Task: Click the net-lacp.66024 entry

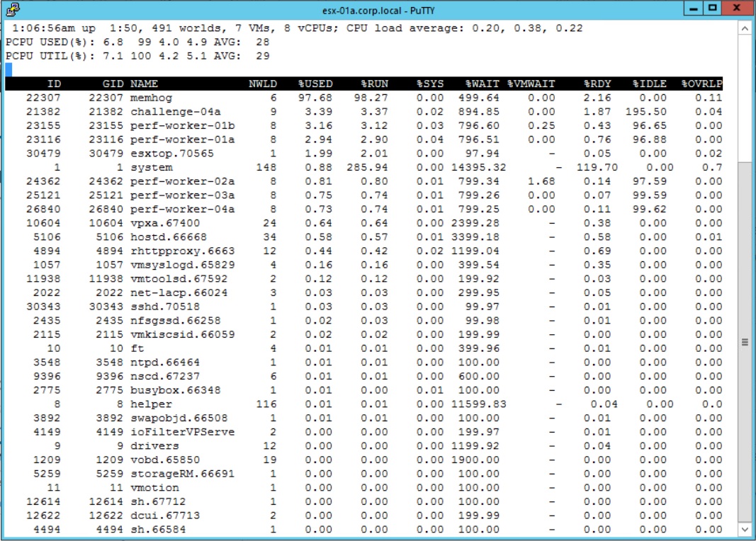Action: pos(179,293)
